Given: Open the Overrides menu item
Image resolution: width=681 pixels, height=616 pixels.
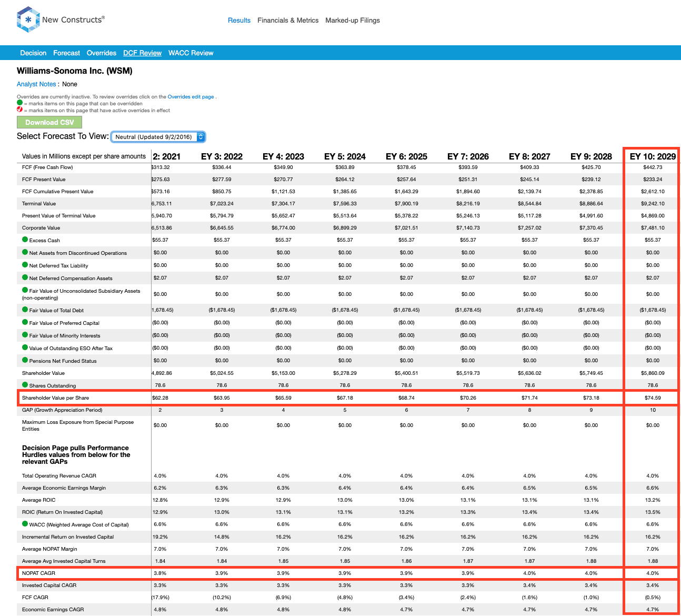Looking at the screenshot, I should (x=101, y=53).
